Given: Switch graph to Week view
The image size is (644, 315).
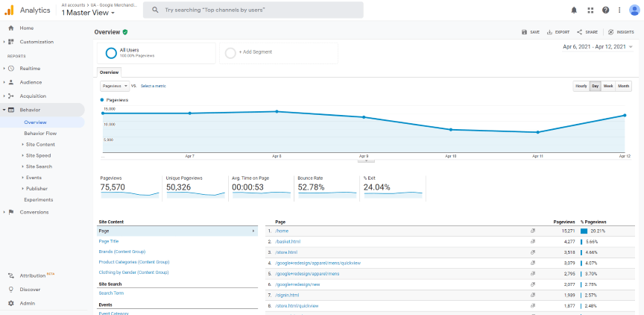Looking at the screenshot, I should point(608,87).
